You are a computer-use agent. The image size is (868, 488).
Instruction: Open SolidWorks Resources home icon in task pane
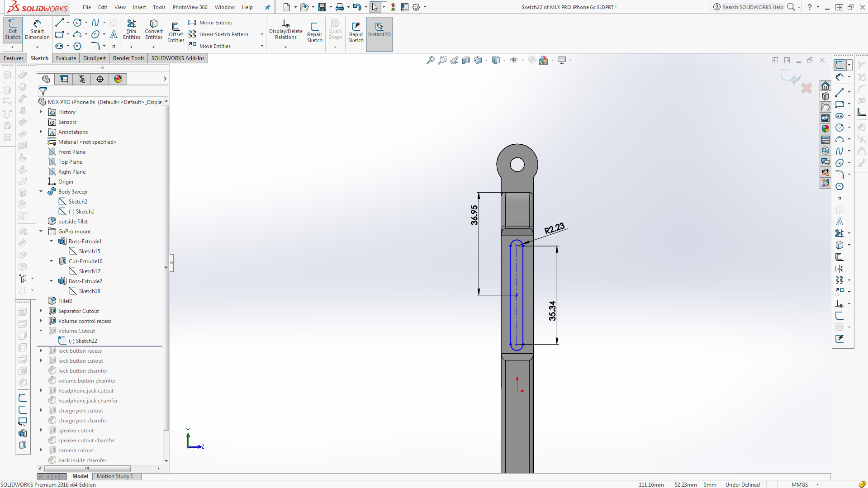(x=825, y=86)
